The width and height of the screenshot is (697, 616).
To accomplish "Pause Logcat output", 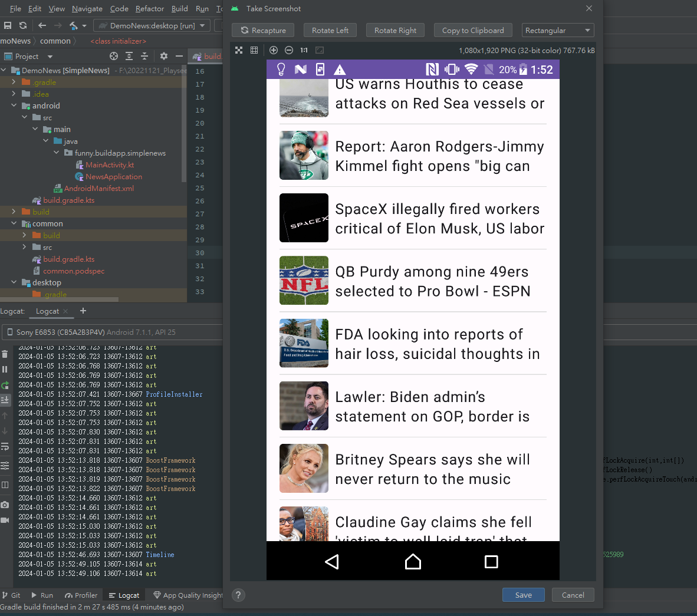I will (x=5, y=370).
